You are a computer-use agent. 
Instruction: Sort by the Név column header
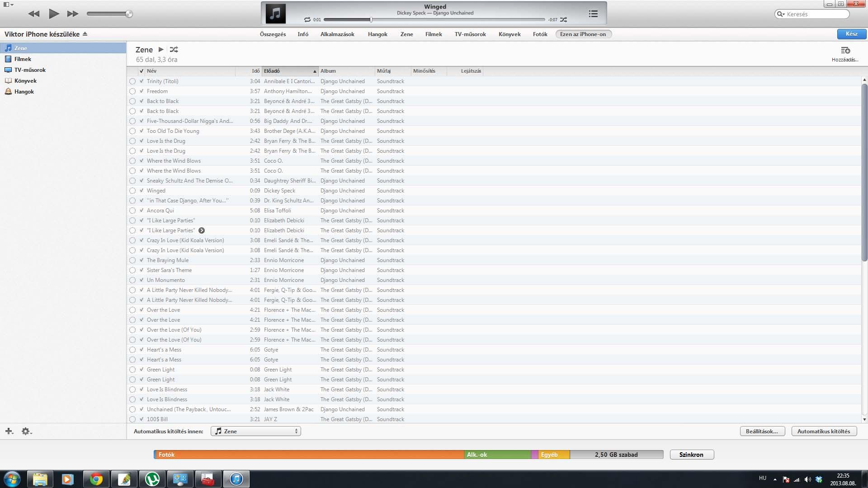tap(190, 71)
